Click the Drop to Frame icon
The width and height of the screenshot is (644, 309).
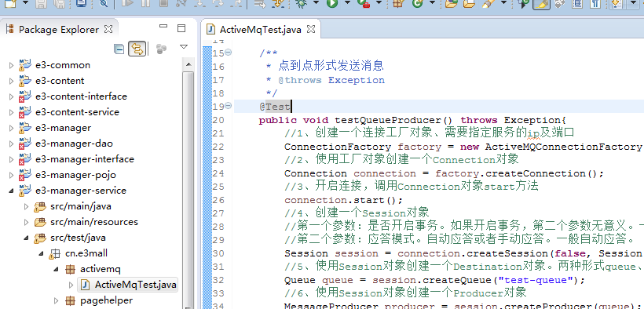pos(260,3)
